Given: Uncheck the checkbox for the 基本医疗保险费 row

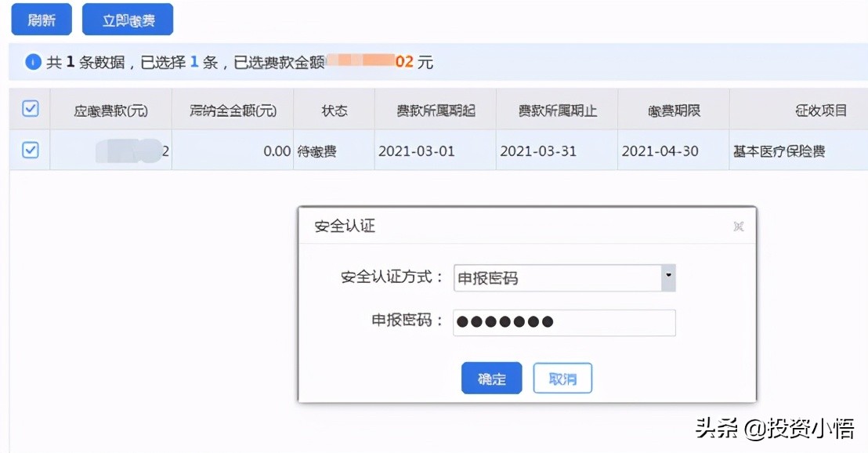Looking at the screenshot, I should pos(29,149).
